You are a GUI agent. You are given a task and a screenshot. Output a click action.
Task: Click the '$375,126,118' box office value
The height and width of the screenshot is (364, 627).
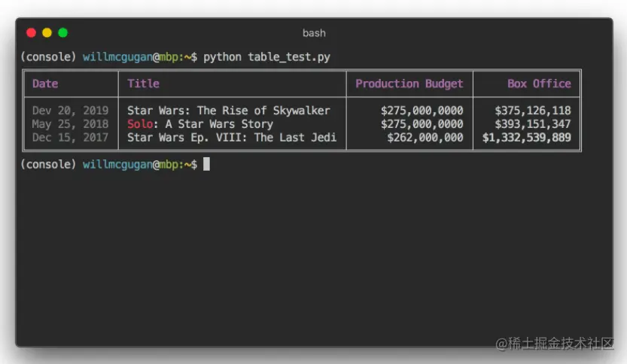click(x=533, y=111)
